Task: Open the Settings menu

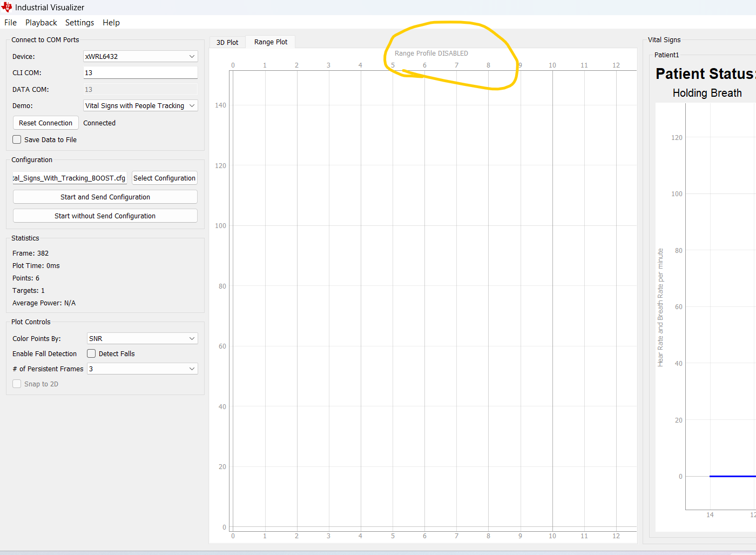Action: (x=79, y=23)
